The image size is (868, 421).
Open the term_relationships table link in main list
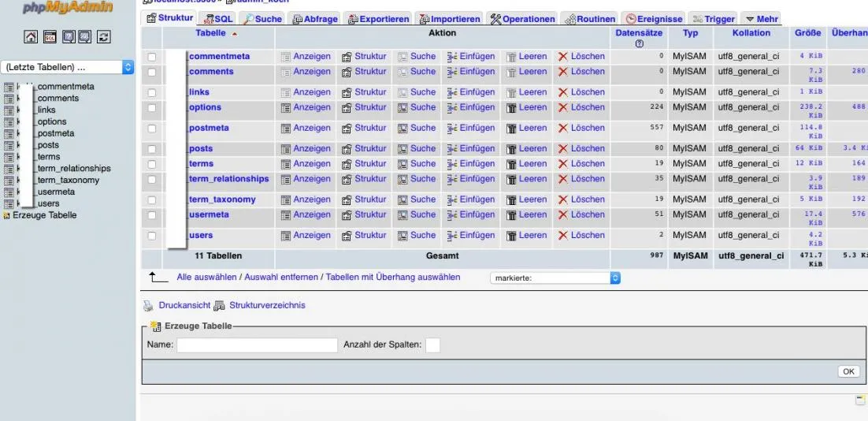click(229, 179)
